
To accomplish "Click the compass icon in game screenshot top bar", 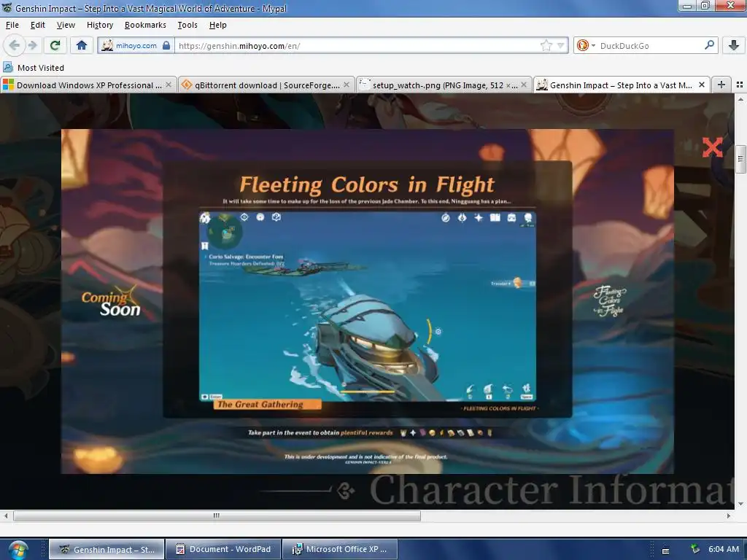I will [446, 217].
